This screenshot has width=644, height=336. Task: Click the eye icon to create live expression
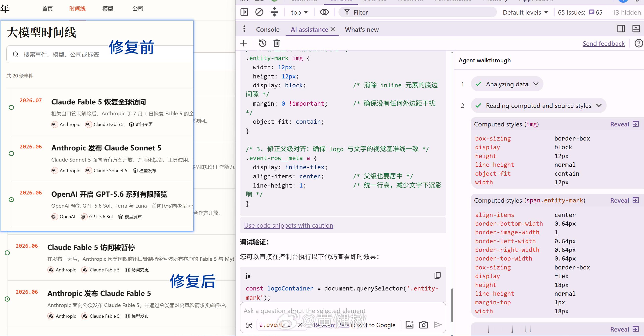coord(324,12)
